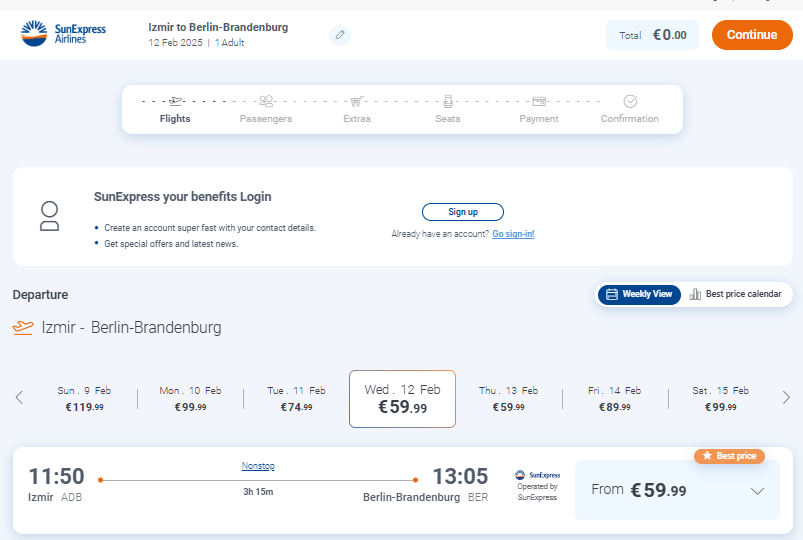Open the Nonstop flight details link
The image size is (803, 540).
coord(258,466)
